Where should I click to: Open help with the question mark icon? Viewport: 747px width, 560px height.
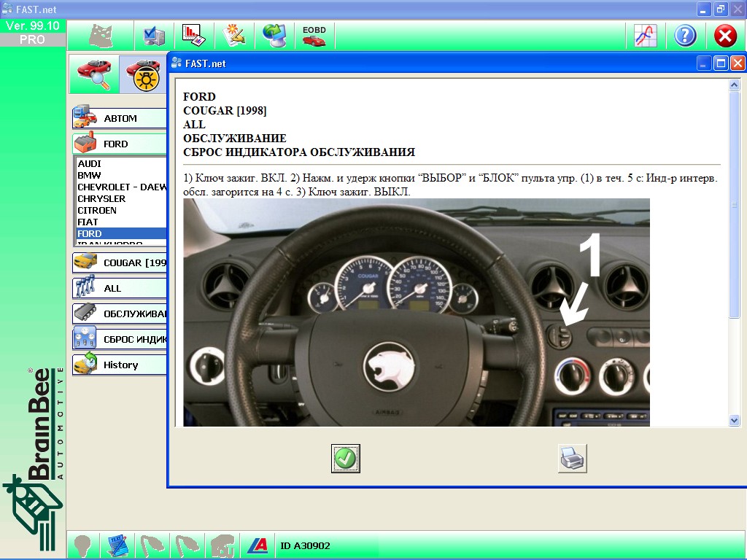coord(685,36)
